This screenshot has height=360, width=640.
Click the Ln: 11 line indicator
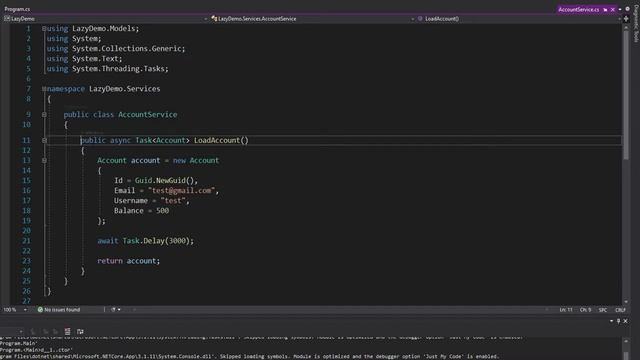coord(566,310)
